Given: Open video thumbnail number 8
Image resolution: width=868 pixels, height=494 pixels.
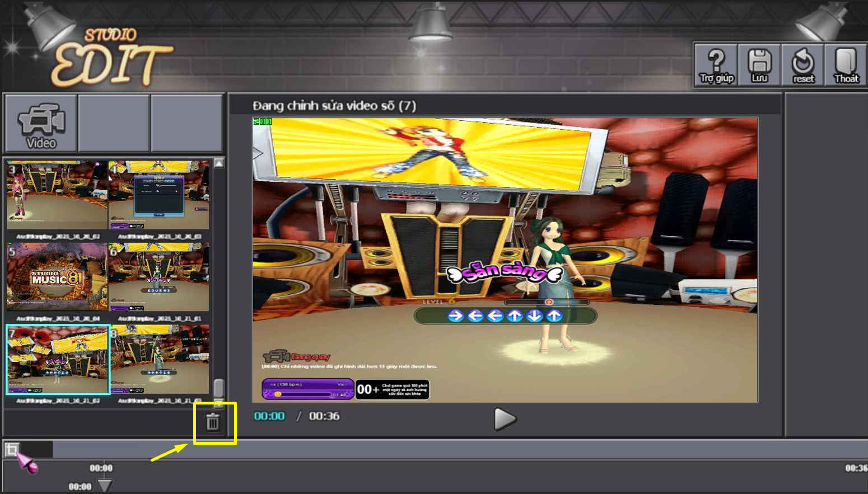Looking at the screenshot, I should pyautogui.click(x=160, y=359).
